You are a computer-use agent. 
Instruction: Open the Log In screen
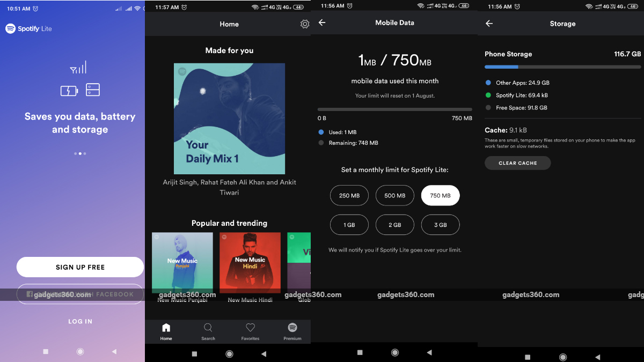point(80,321)
